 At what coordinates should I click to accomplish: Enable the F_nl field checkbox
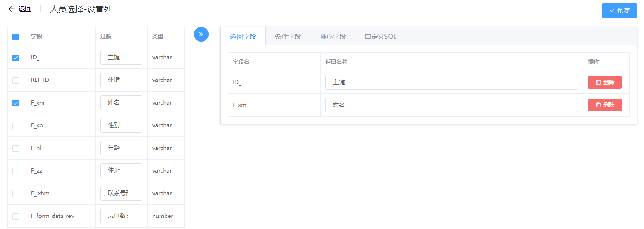16,149
